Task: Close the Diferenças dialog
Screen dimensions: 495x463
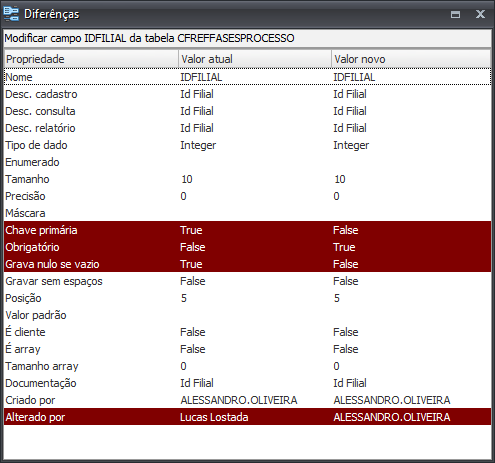Action: [480, 14]
